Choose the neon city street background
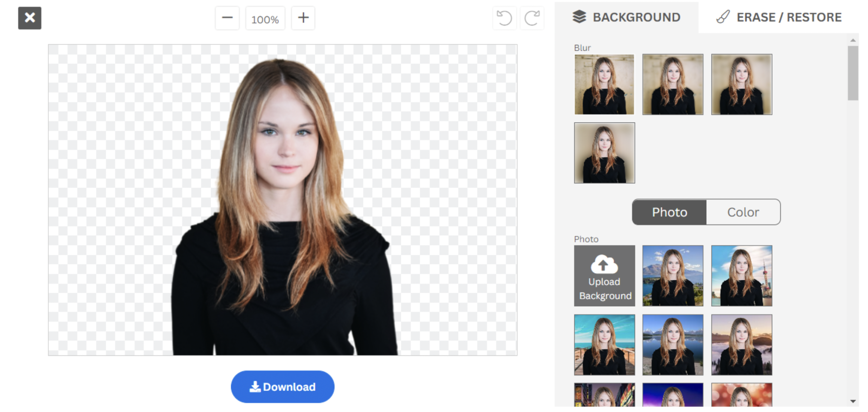Image resolution: width=868 pixels, height=412 pixels. pyautogui.click(x=605, y=395)
